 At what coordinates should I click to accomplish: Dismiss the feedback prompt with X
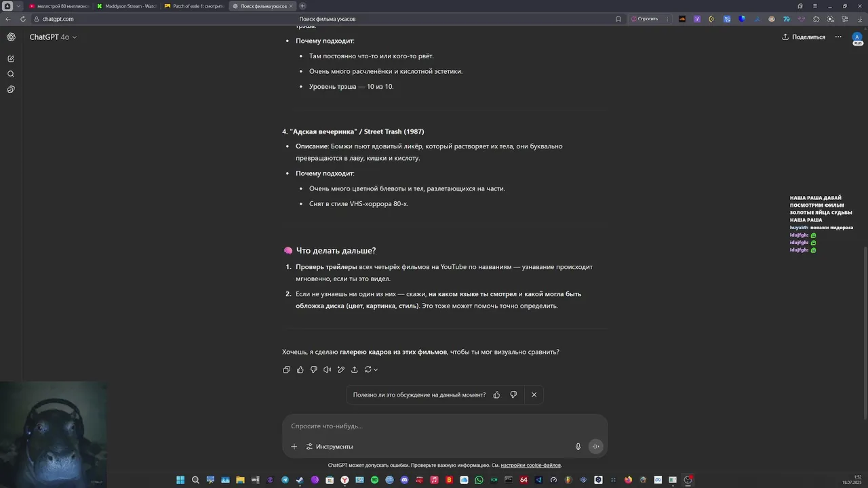point(534,394)
